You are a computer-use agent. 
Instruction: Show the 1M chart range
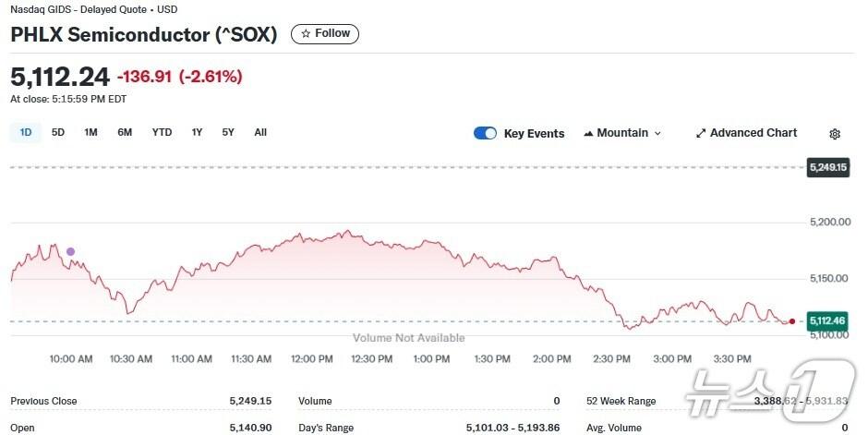coord(90,132)
